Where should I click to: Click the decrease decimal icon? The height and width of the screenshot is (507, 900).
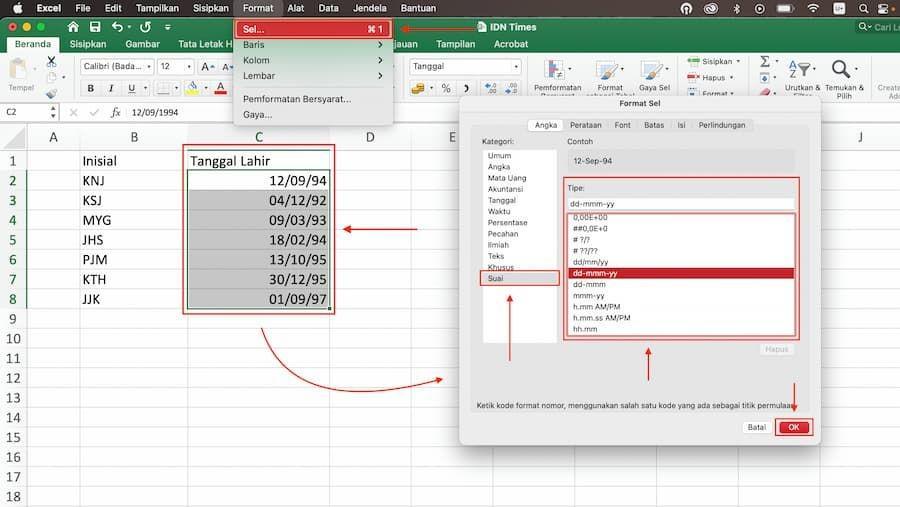[x=511, y=88]
